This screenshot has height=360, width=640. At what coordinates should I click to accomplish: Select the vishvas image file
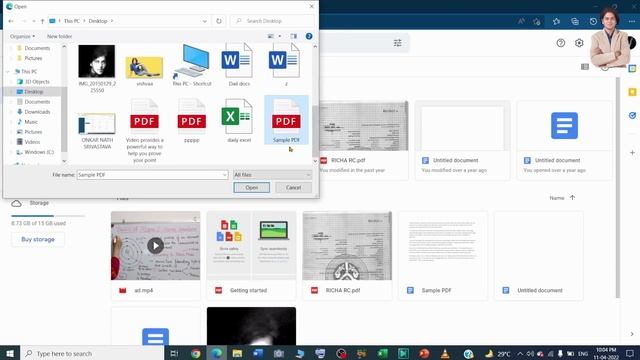[144, 69]
